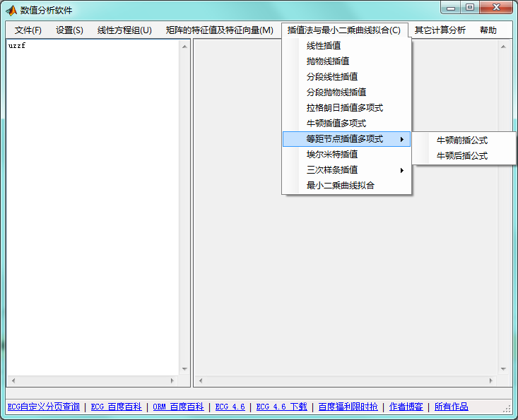Image resolution: width=518 pixels, height=420 pixels.
Task: Click the right pane scroll down arrow
Action: (503, 369)
